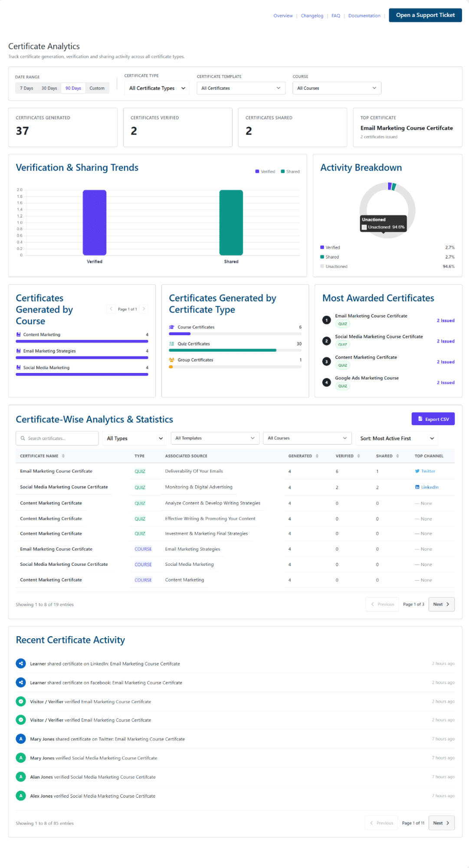
Task: Open the All Certificate Types dropdown
Action: [157, 88]
